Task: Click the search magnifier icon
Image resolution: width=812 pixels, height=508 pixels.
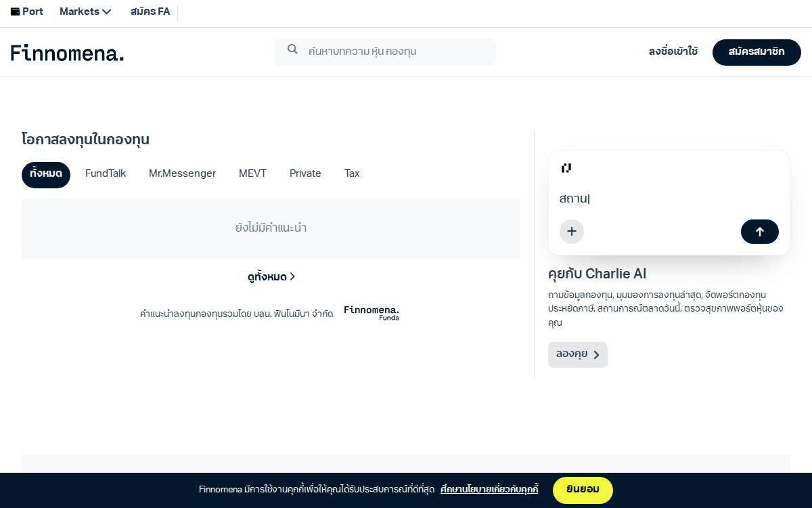Action: click(293, 49)
